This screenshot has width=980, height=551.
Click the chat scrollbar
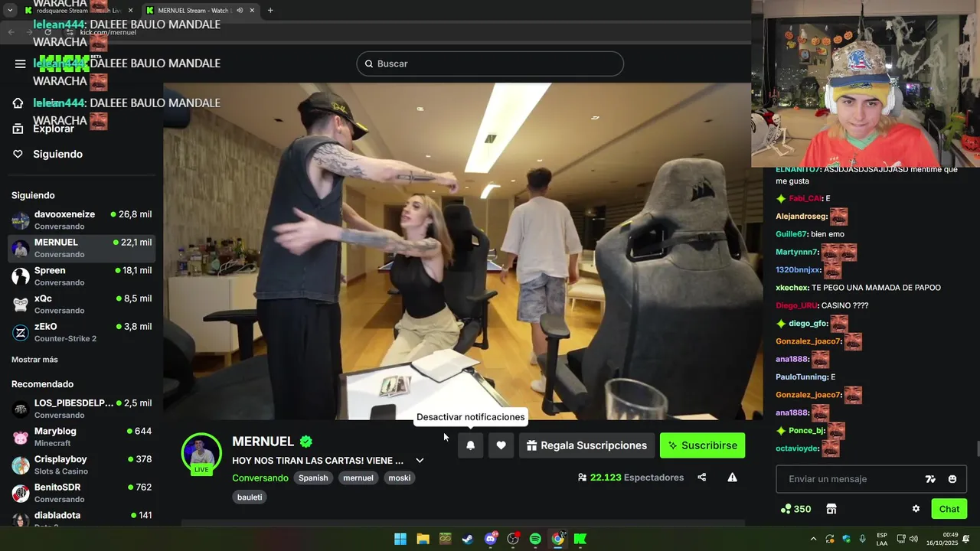click(977, 449)
